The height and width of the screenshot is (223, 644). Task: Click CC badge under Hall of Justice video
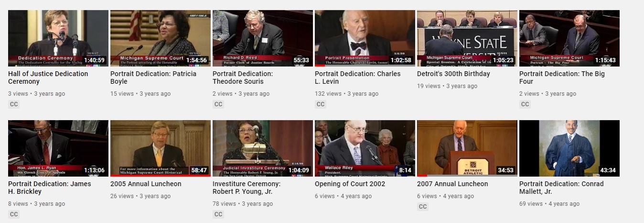tap(14, 104)
